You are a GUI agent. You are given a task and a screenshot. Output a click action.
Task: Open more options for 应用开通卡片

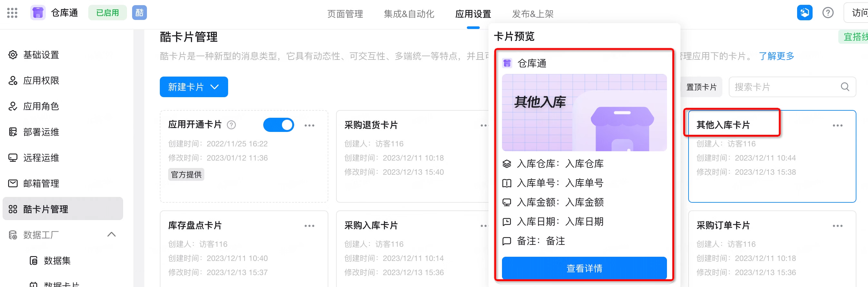tap(309, 125)
